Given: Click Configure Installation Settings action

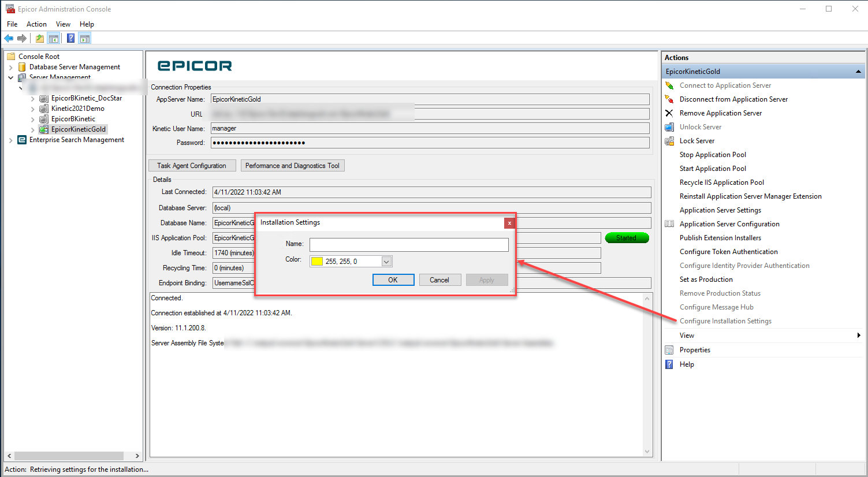Looking at the screenshot, I should [x=725, y=321].
